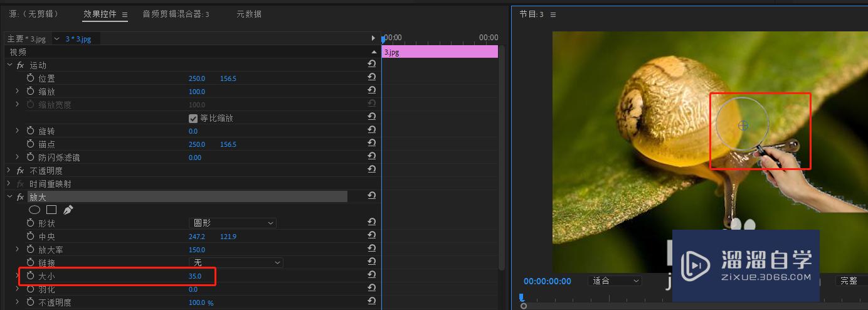
Task: Reset the 形状 parameter
Action: 371,223
